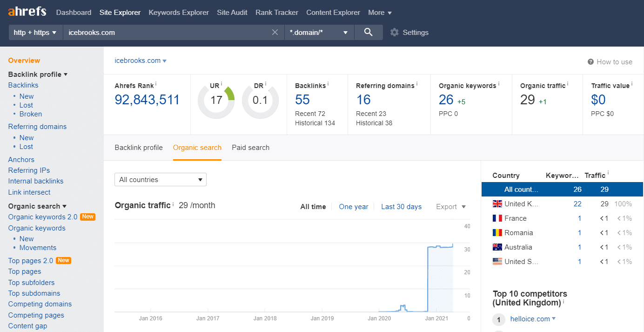Click the France flag icon
644x332 pixels.
[x=497, y=218]
